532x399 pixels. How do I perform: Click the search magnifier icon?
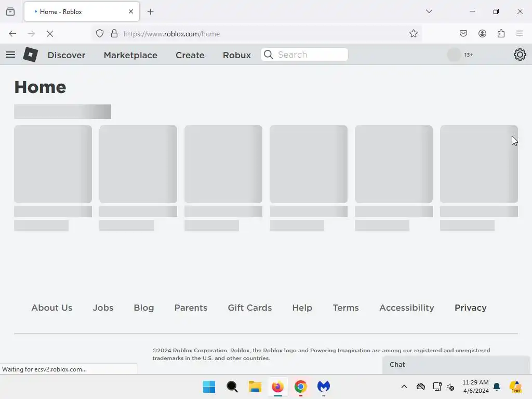point(269,55)
